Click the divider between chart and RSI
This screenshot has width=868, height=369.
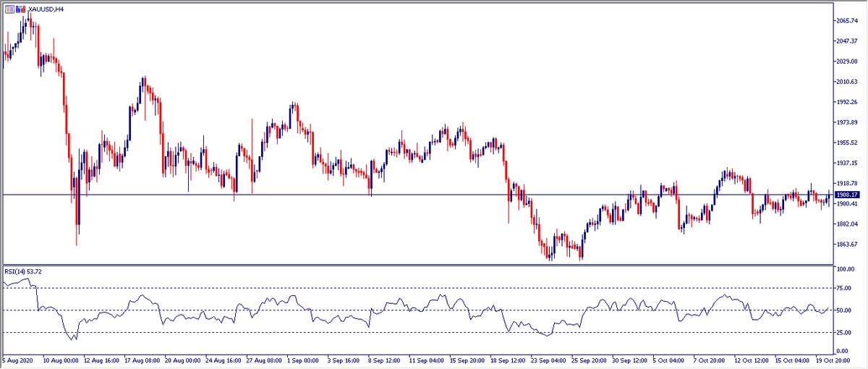[434, 265]
